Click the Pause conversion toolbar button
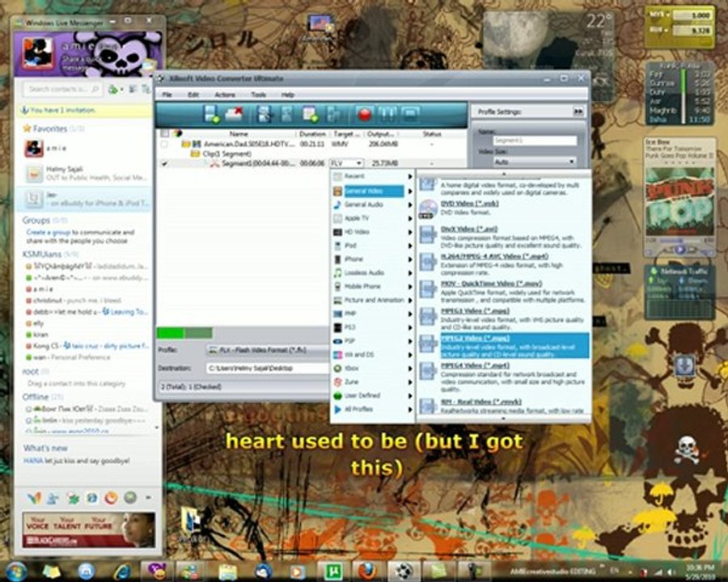The height and width of the screenshot is (582, 728). 387,114
